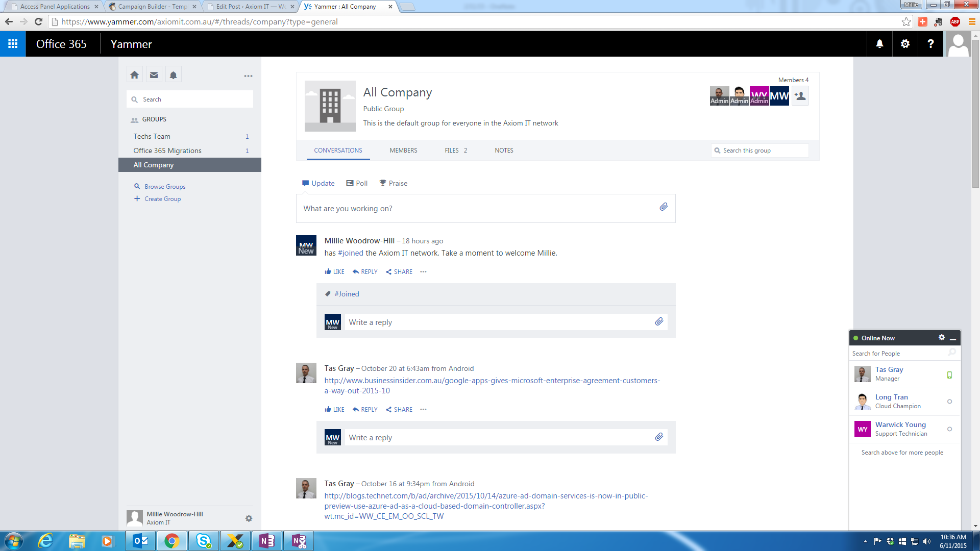The height and width of the screenshot is (551, 980).
Task: Open chat with Tas Gray
Action: 904,374
